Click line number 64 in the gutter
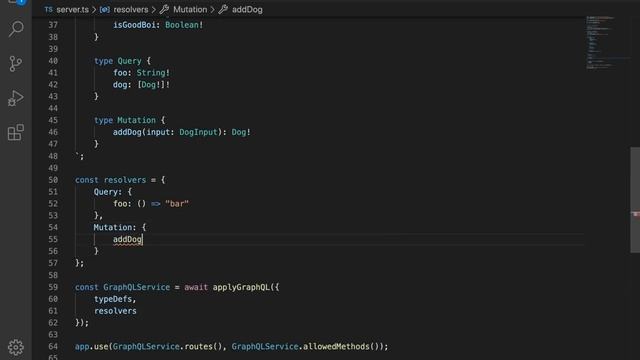This screenshot has height=360, width=640. [x=53, y=347]
